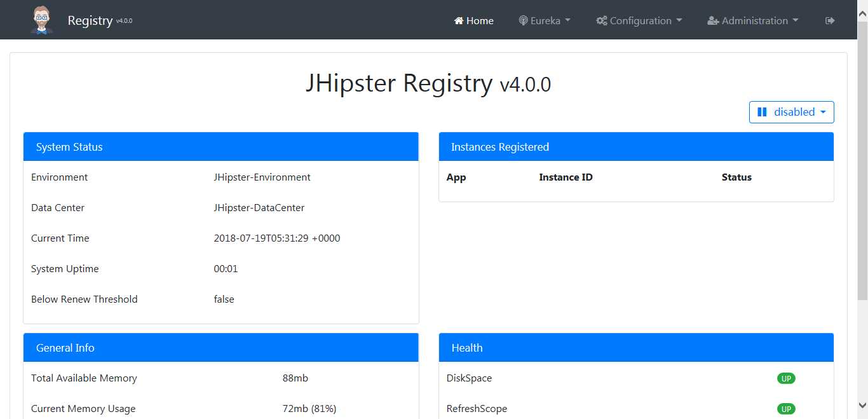Viewport: 868px width, 419px height.
Task: Click the DiskSpace UP status badge
Action: [786, 378]
